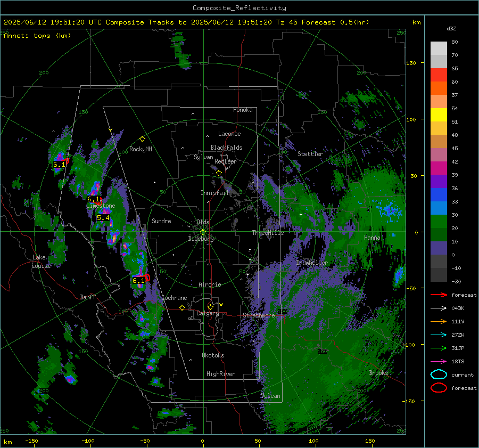Click the Sundre town label
The image size is (479, 448).
point(161,221)
